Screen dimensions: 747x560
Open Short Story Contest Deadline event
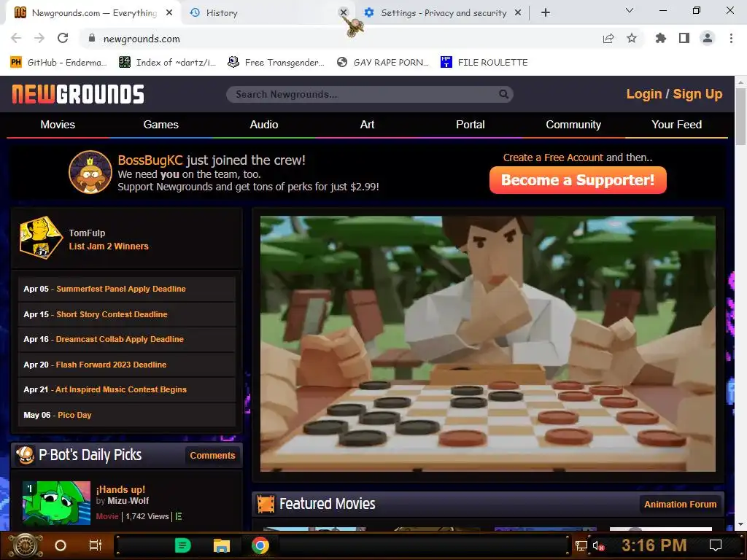tap(112, 314)
